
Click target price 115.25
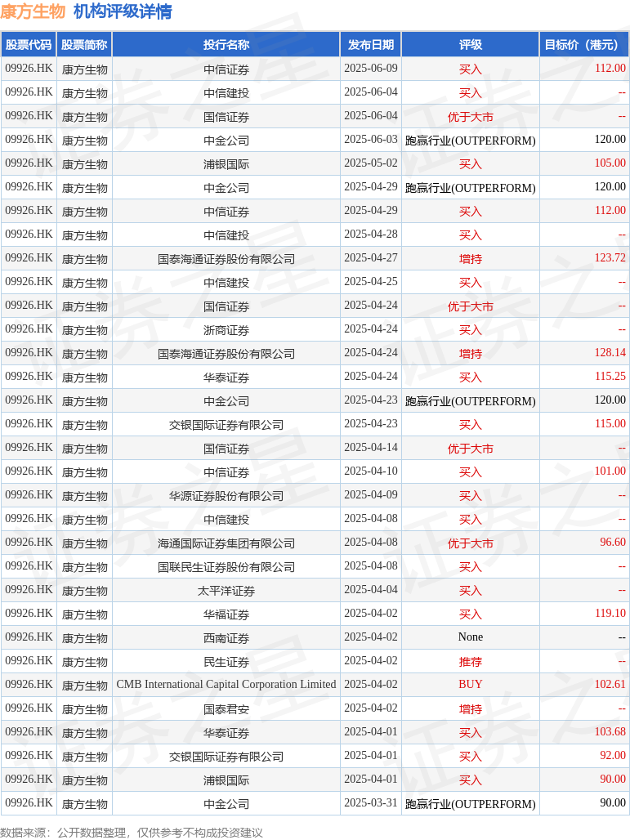[x=610, y=377]
